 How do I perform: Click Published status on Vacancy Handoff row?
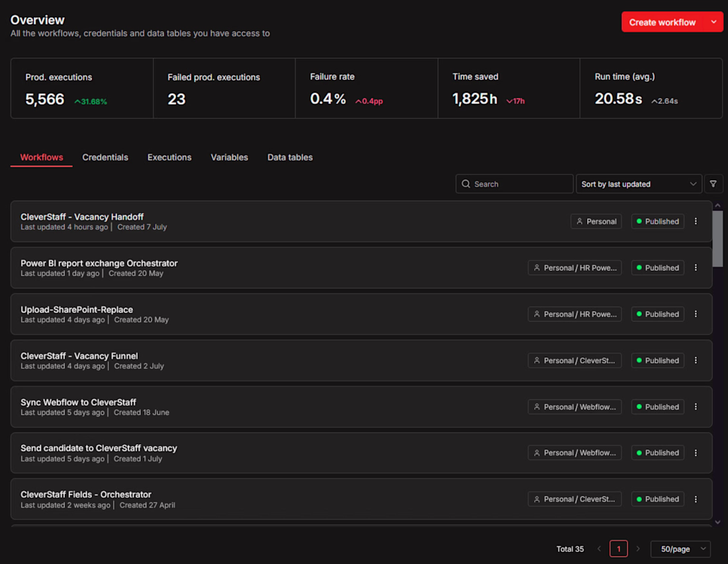point(657,221)
